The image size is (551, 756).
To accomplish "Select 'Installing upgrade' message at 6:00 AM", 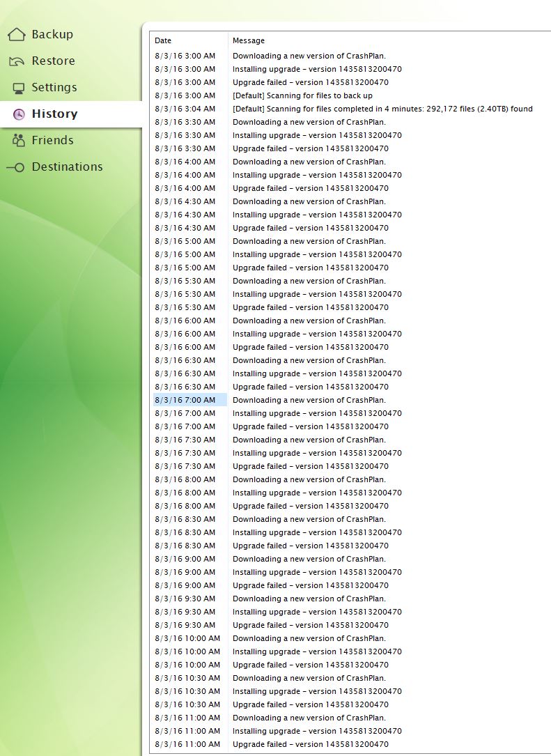I will click(317, 334).
